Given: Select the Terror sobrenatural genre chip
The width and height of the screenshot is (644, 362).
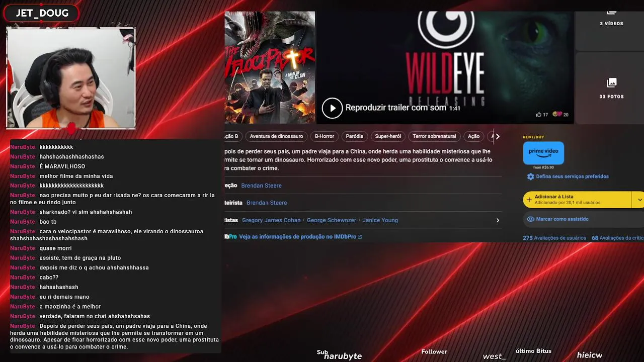Looking at the screenshot, I should click(x=434, y=136).
